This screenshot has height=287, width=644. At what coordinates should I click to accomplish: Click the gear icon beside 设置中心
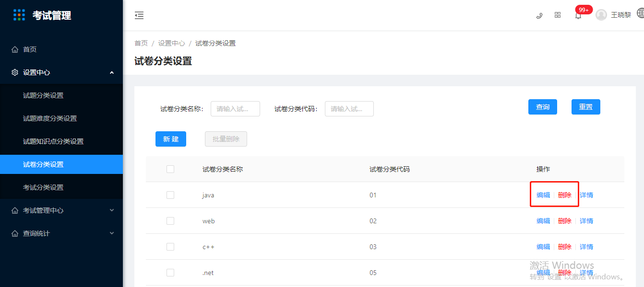pos(14,72)
